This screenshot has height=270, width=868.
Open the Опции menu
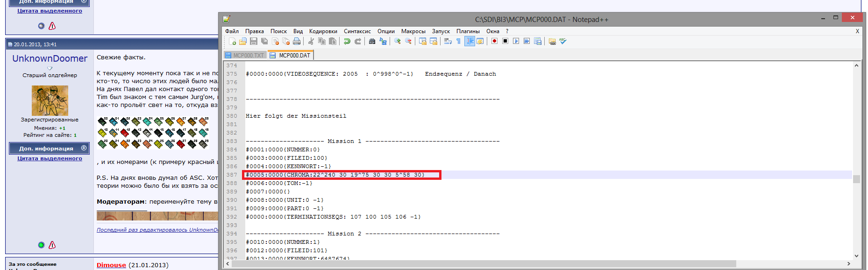[x=386, y=31]
